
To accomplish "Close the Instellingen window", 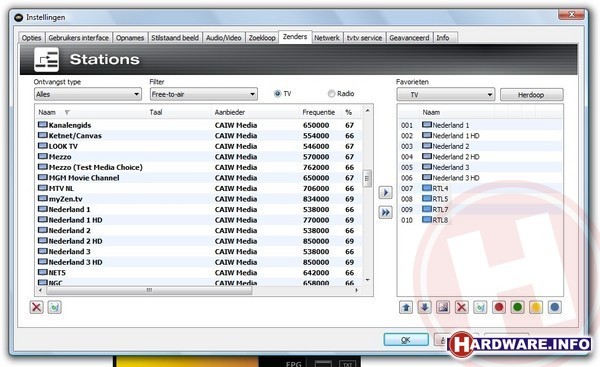I will pos(571,15).
